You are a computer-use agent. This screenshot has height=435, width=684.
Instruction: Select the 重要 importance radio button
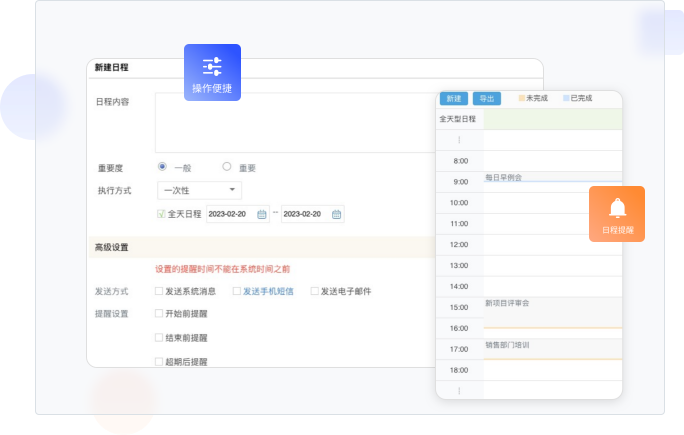(x=227, y=167)
